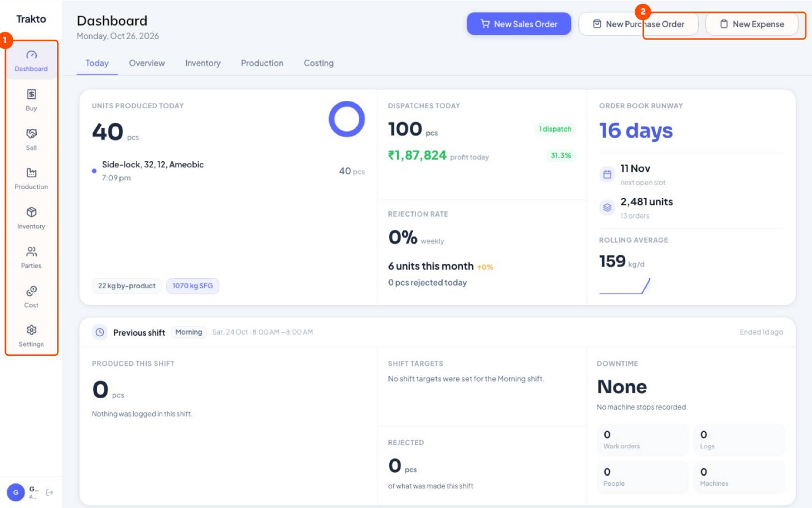Click the 31.3% profit badge
The width and height of the screenshot is (812, 508).
pos(561,156)
